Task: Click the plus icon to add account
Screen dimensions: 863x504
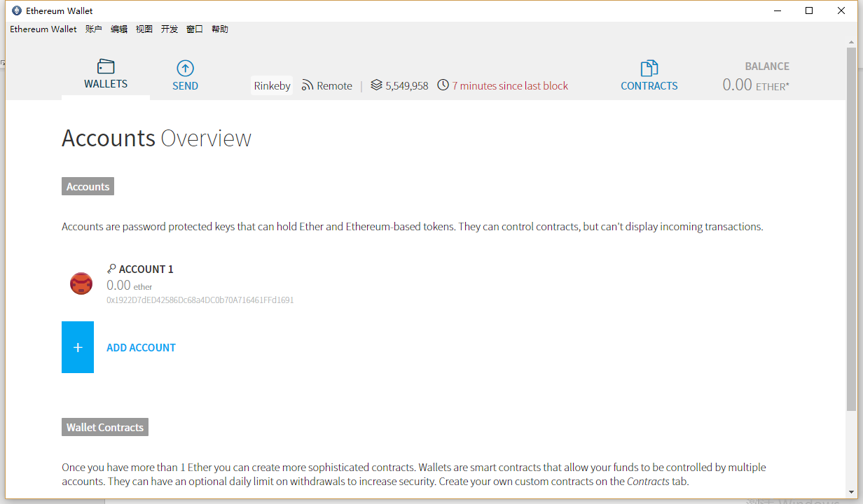Action: tap(78, 347)
